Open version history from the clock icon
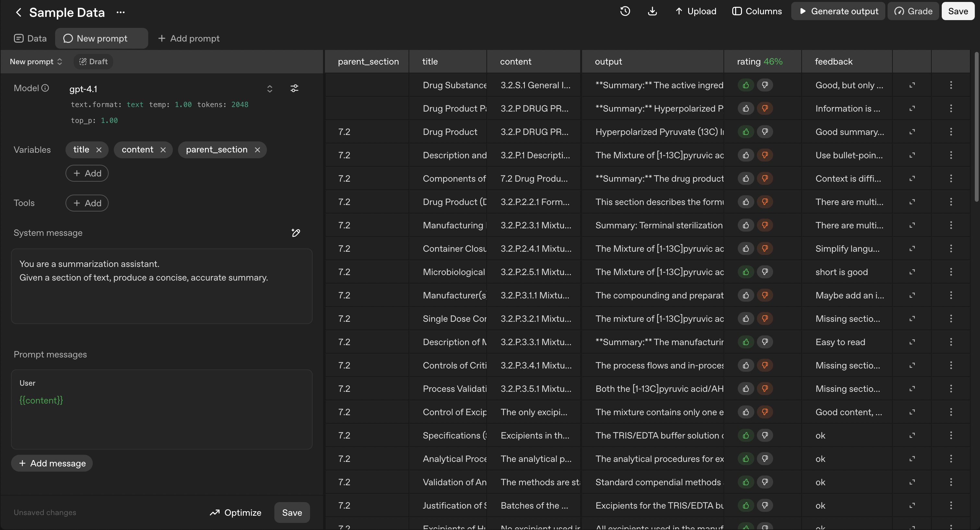 pos(625,11)
